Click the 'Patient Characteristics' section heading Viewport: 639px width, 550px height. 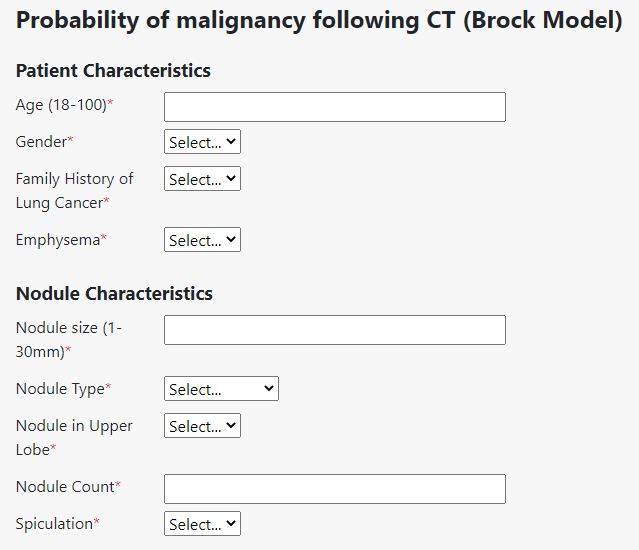(x=113, y=70)
